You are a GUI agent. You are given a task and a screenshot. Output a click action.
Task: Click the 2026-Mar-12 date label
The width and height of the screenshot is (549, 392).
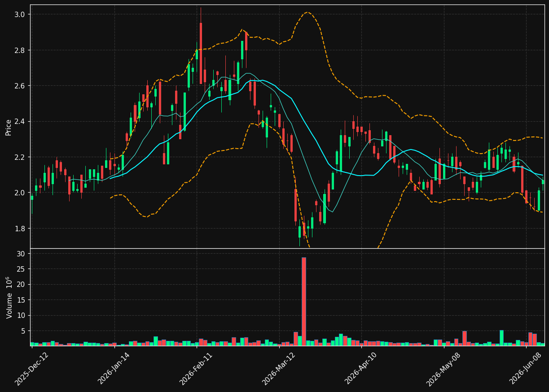[279, 369]
